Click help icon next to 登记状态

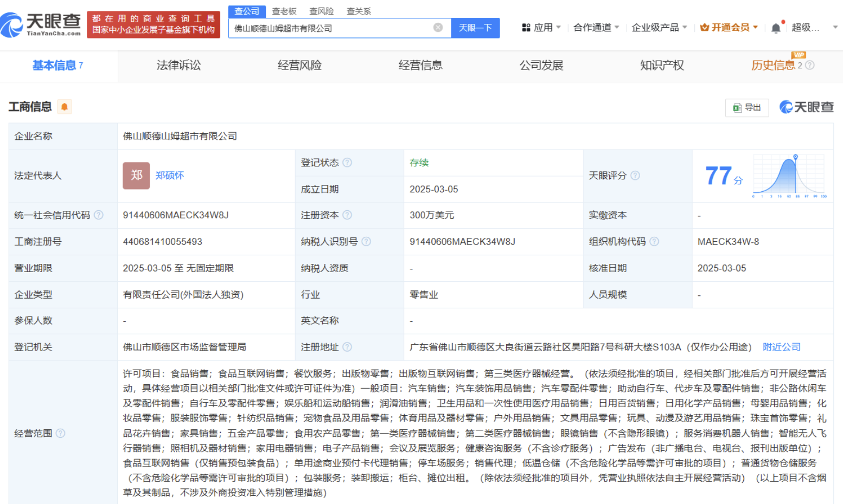click(348, 163)
